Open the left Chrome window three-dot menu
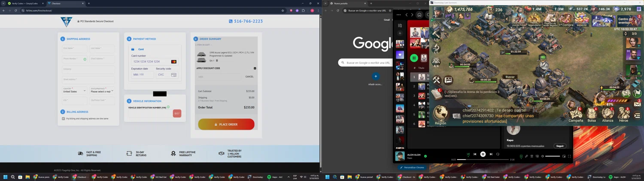The height and width of the screenshot is (181, 644). coord(318,10)
